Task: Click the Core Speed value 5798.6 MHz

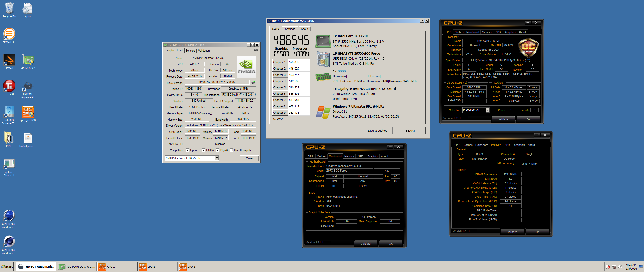Action: point(474,87)
